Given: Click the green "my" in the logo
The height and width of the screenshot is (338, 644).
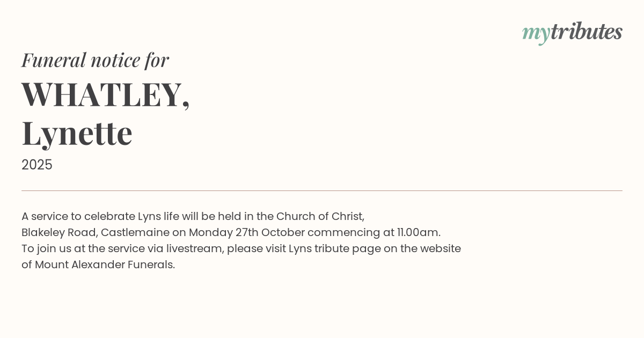Looking at the screenshot, I should [536, 33].
